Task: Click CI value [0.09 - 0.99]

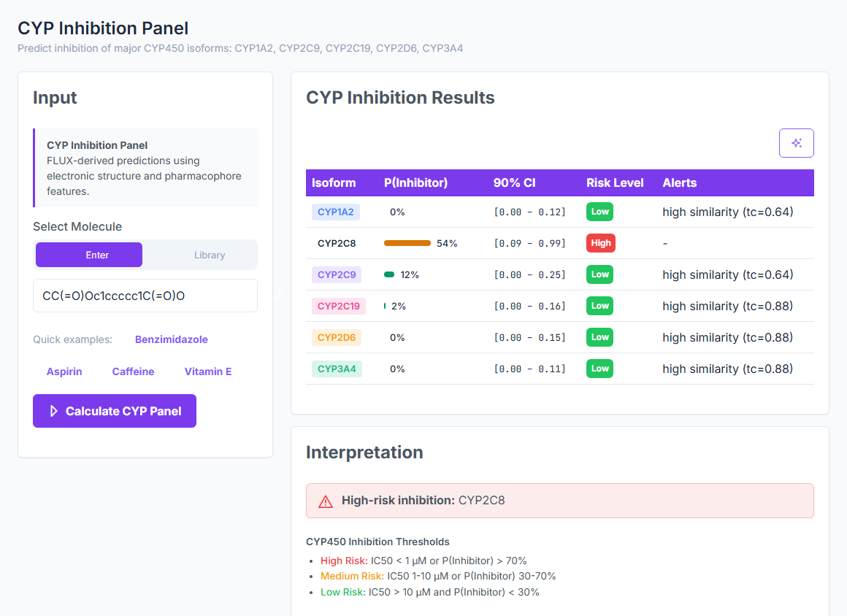Action: click(530, 244)
